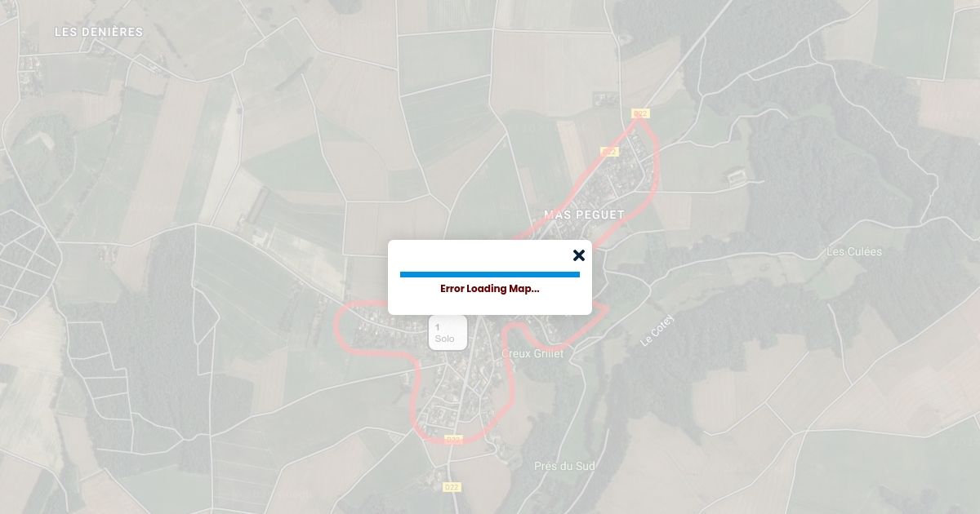Click the Prés du Sud label

(x=564, y=466)
